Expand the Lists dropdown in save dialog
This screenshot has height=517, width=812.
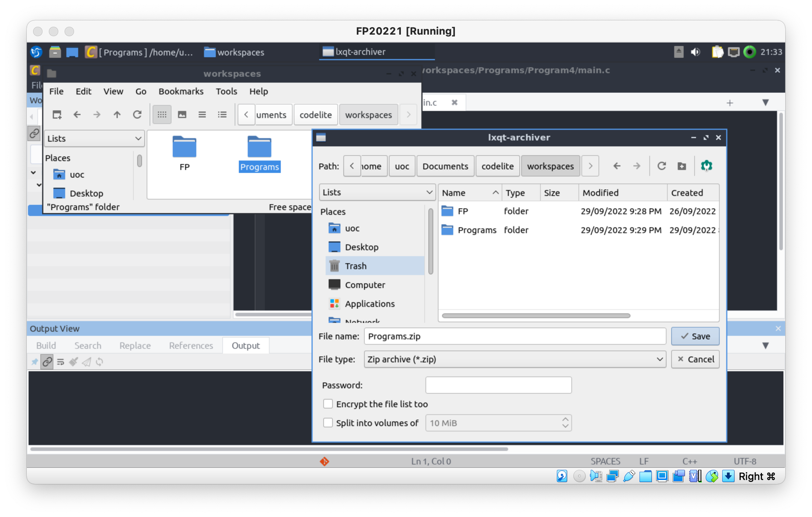377,192
